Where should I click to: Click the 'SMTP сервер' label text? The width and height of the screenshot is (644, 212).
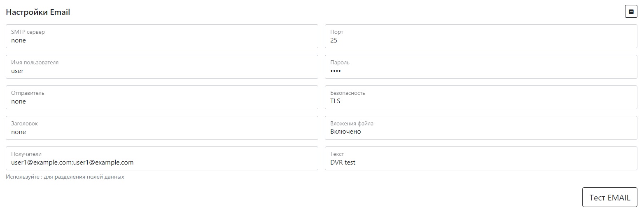(x=28, y=32)
